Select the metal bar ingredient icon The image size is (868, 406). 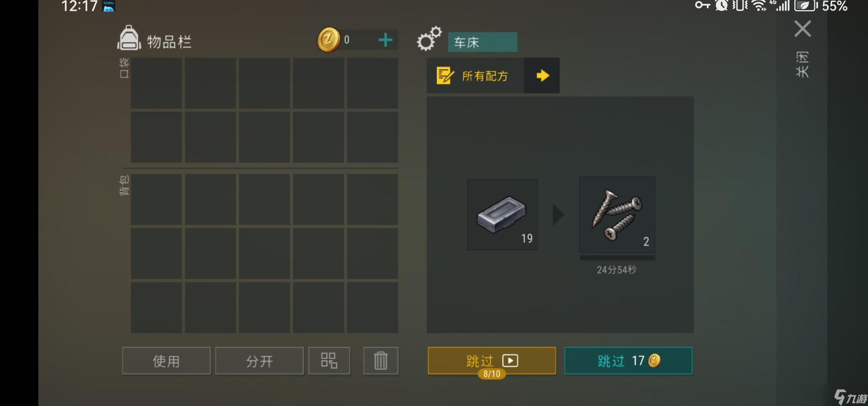click(502, 214)
